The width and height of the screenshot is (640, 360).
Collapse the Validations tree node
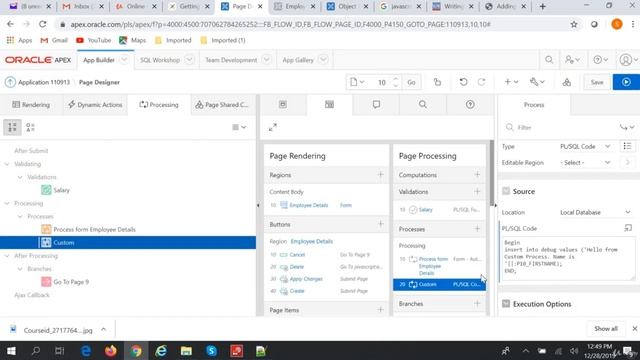point(20,177)
